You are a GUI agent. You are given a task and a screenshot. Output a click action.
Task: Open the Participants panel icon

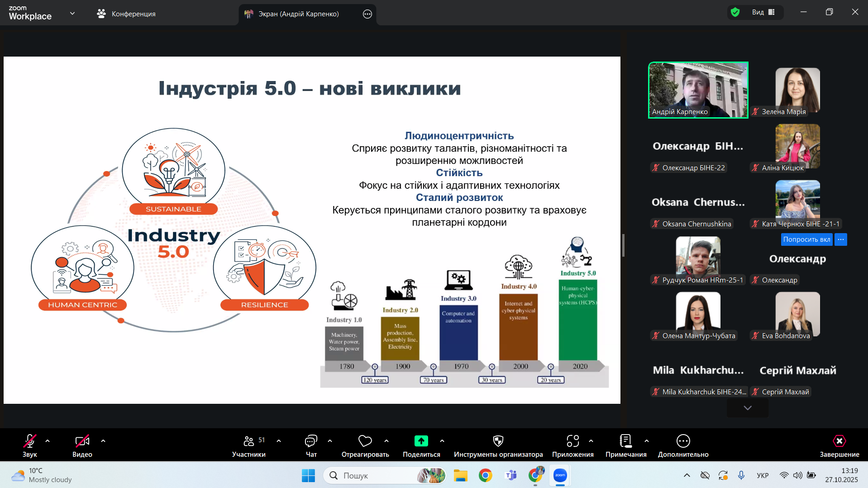pos(249,441)
